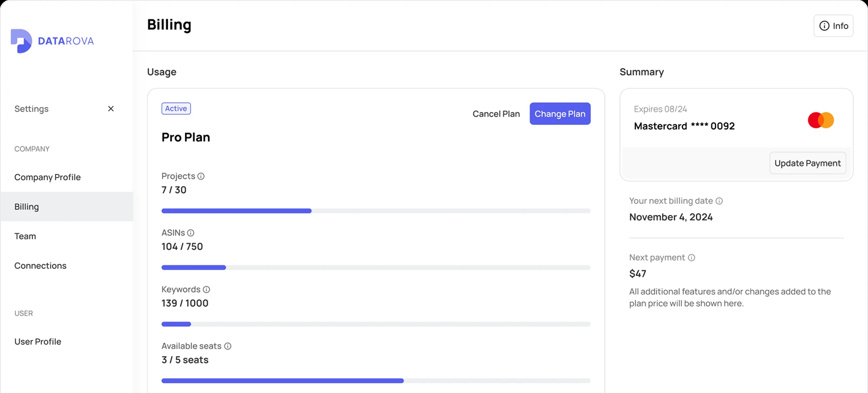Click the DataRova logo
The width and height of the screenshot is (868, 393).
(52, 40)
